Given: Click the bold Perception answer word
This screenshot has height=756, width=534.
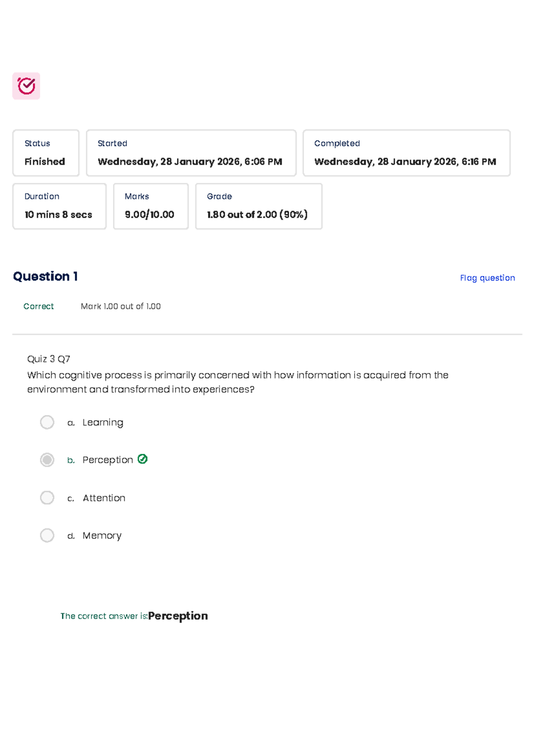Looking at the screenshot, I should (x=178, y=616).
